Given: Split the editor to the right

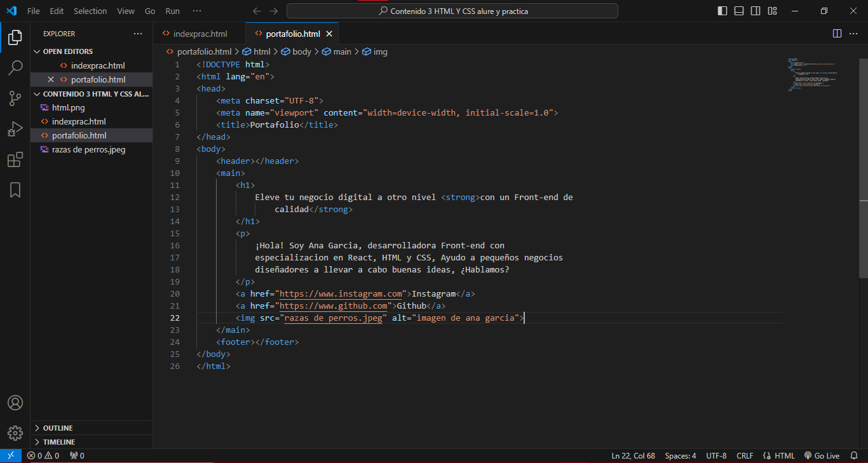Looking at the screenshot, I should [837, 34].
